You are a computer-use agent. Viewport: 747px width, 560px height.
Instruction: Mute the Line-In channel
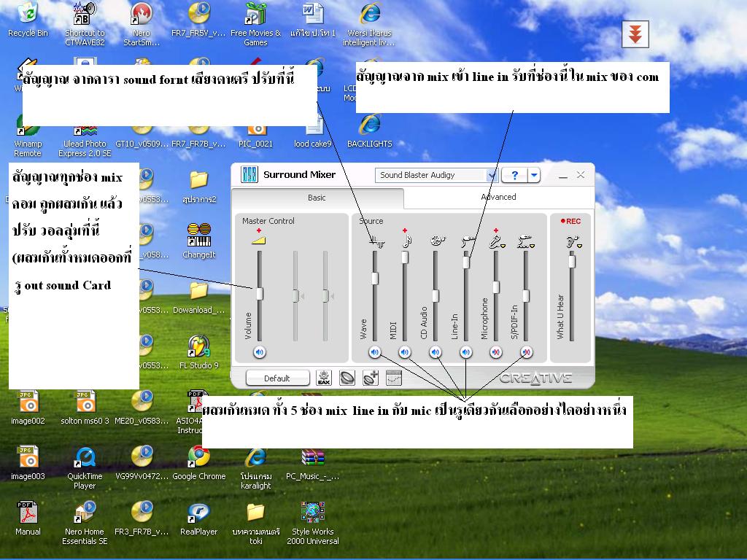(x=466, y=352)
